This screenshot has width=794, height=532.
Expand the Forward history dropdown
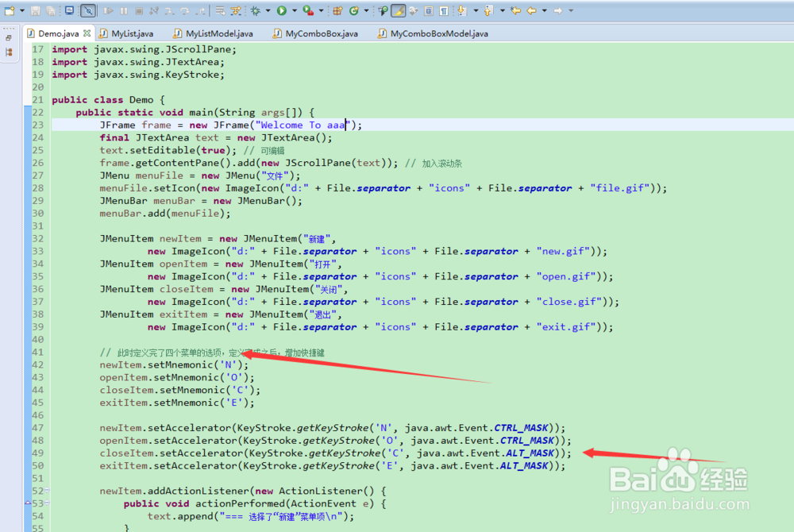(571, 10)
